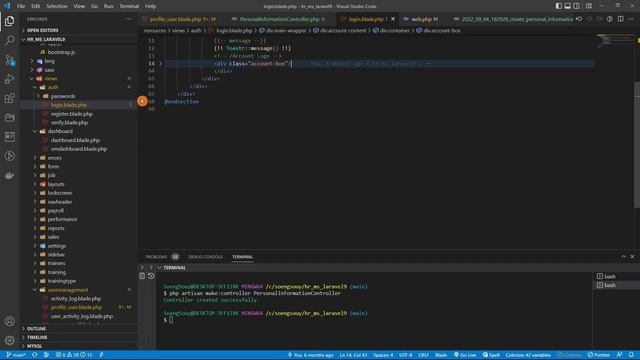Image resolution: width=640 pixels, height=360 pixels.
Task: Open editor More Actions ellipsis
Action: 631,19
